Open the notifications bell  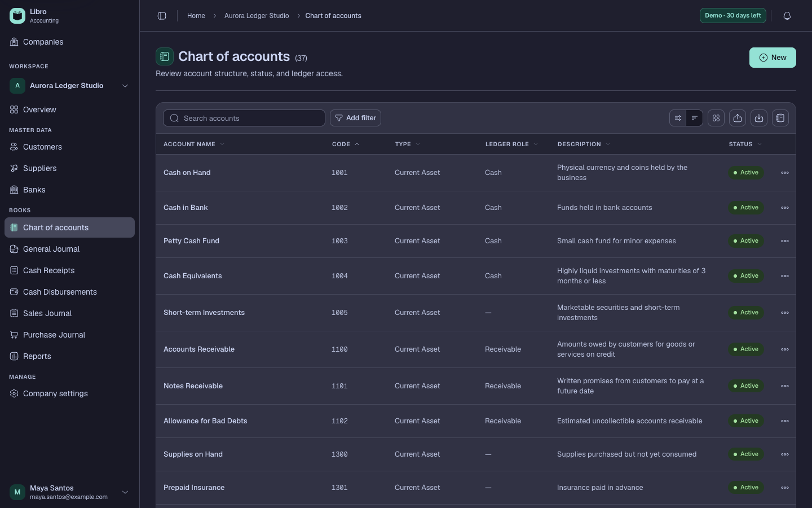[787, 16]
